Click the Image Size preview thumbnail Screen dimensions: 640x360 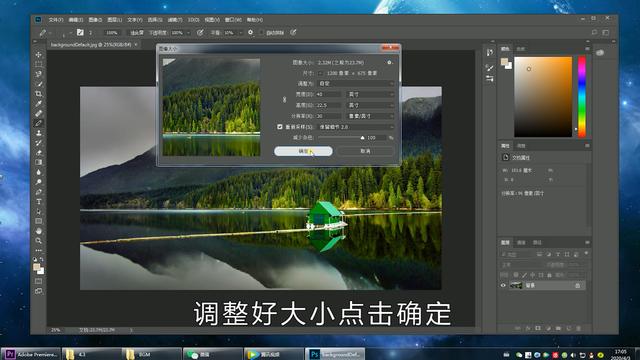211,107
